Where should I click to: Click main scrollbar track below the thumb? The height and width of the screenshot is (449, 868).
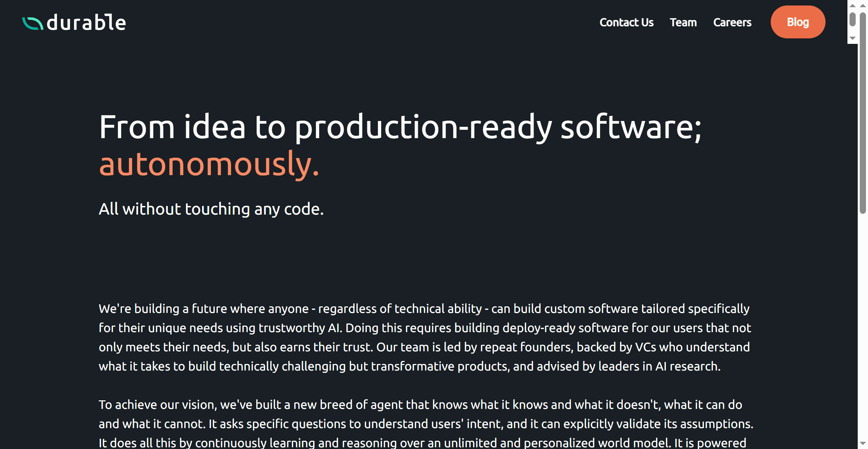(x=863, y=326)
